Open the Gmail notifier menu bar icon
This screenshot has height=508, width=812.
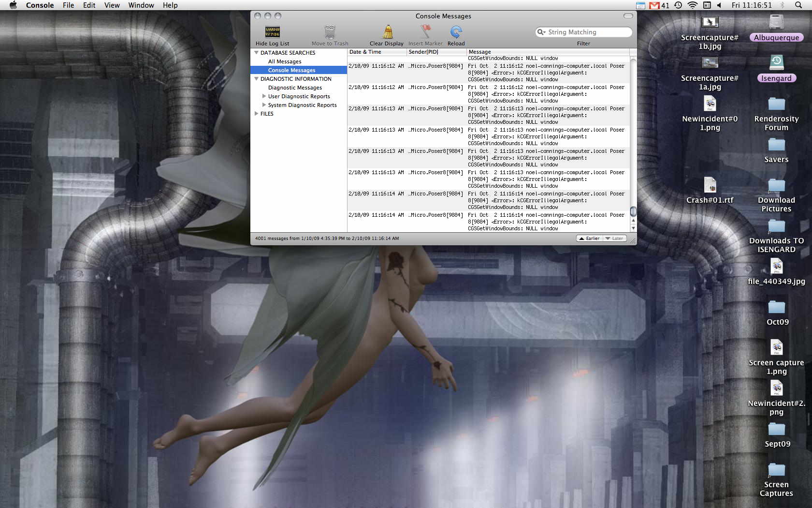654,5
